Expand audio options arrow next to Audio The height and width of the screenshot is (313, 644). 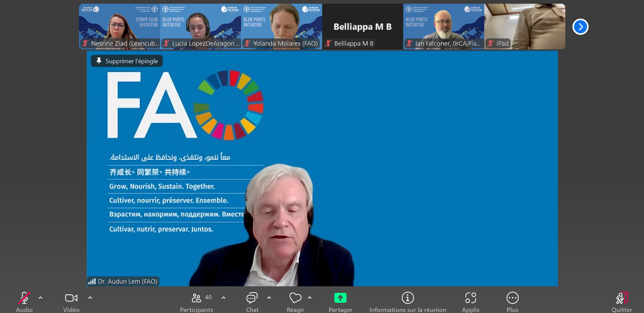[x=41, y=298]
